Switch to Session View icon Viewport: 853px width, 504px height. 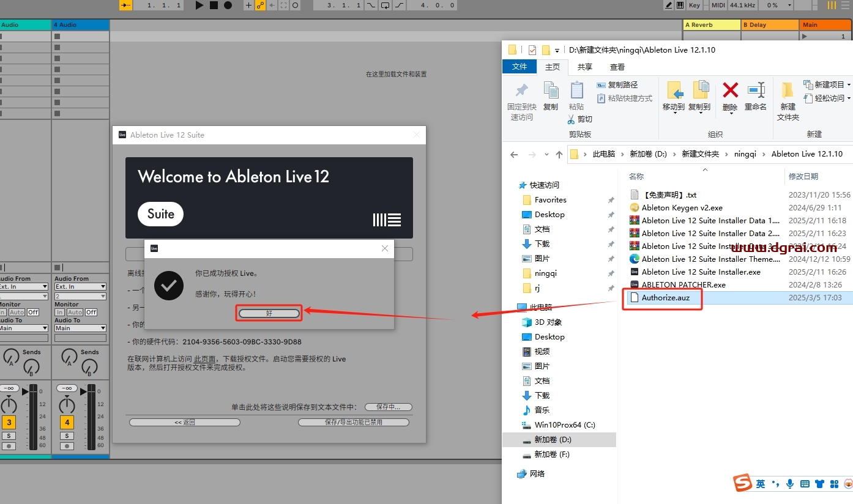click(831, 5)
